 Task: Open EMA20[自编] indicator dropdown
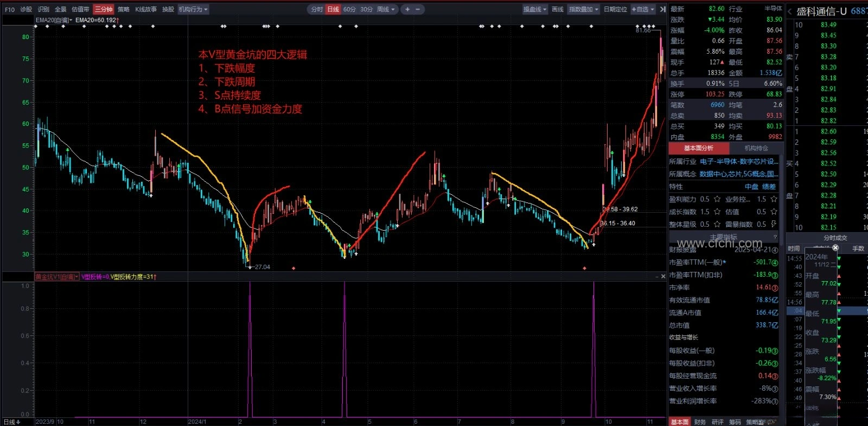click(54, 20)
